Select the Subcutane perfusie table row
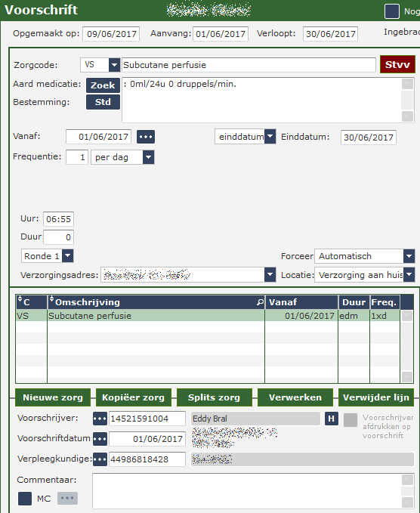Viewport: 420px width, 513px height. click(x=208, y=316)
